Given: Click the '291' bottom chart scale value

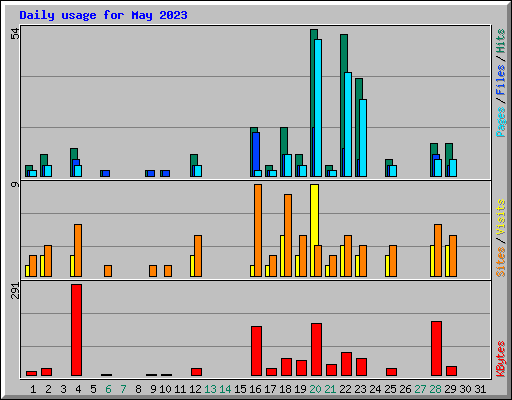Looking at the screenshot, I should click(x=15, y=290).
